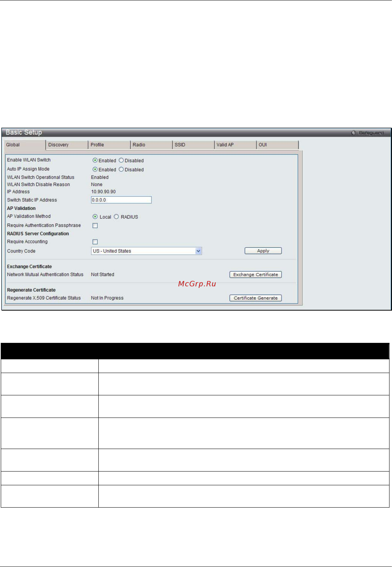This screenshot has width=392, height=567.
Task: Select Enabled for Enable WLAN Switch
Action: (x=95, y=160)
